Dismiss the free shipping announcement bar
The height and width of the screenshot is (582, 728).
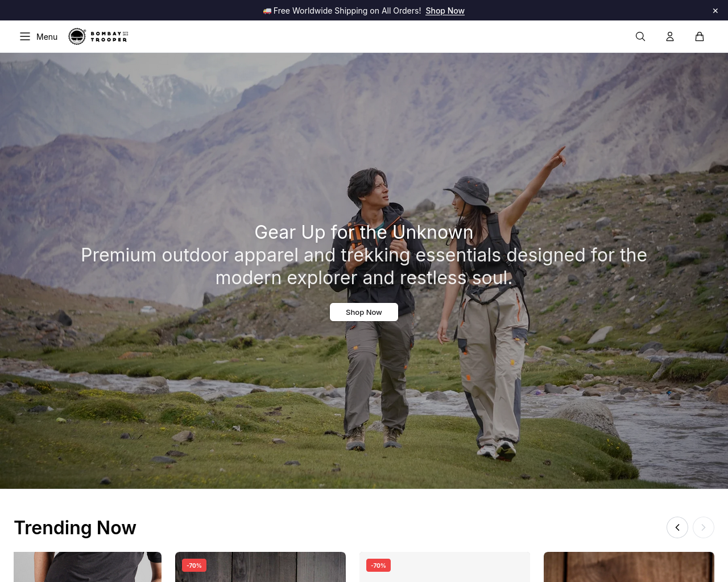coord(715,11)
